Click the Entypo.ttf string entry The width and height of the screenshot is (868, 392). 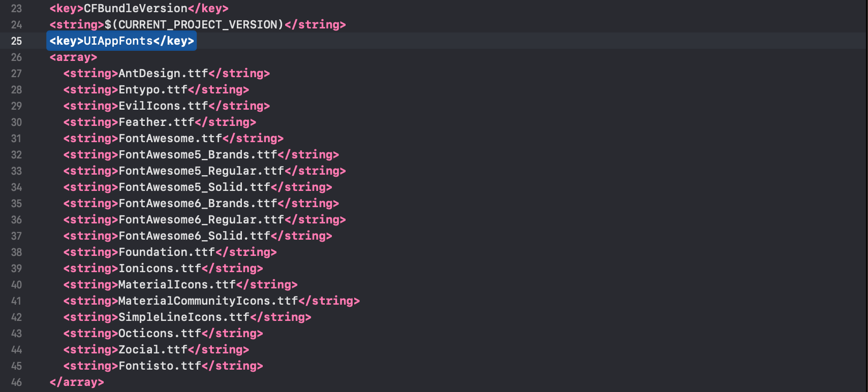click(x=156, y=90)
